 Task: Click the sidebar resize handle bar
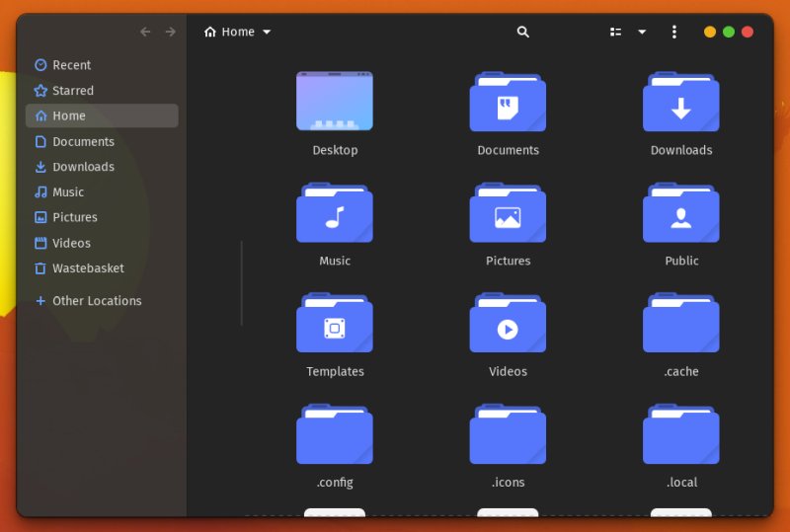(242, 283)
